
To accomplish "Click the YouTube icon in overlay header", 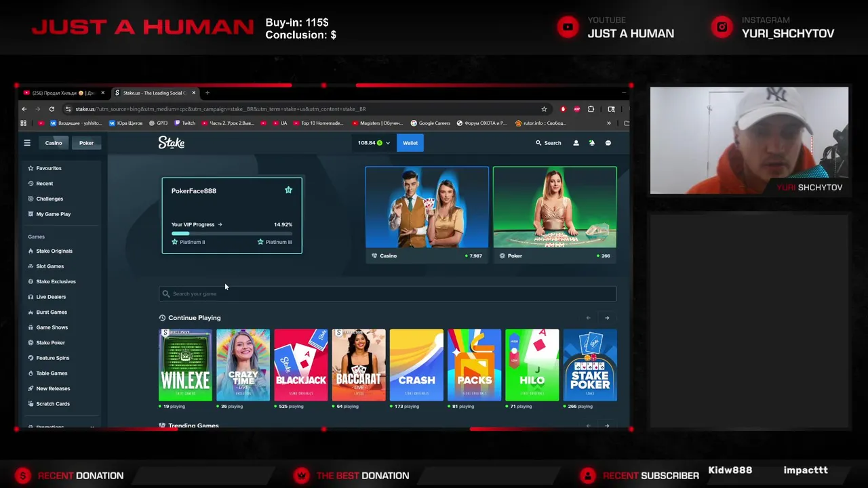I will pyautogui.click(x=568, y=27).
